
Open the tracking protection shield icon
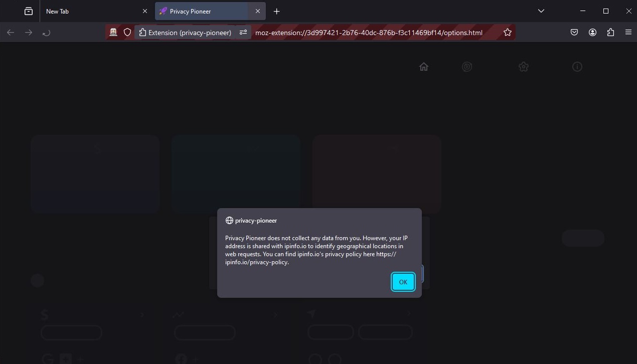[127, 33]
